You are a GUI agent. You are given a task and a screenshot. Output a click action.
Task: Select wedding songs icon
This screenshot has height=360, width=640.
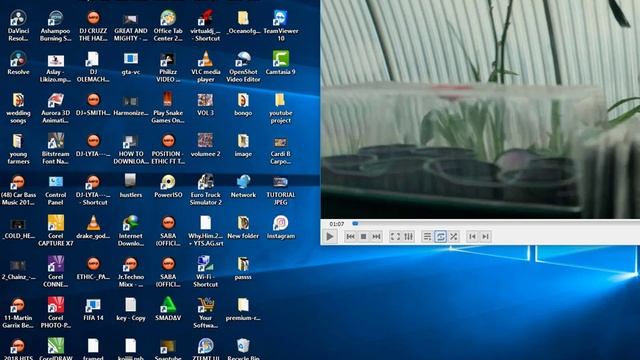click(x=18, y=108)
